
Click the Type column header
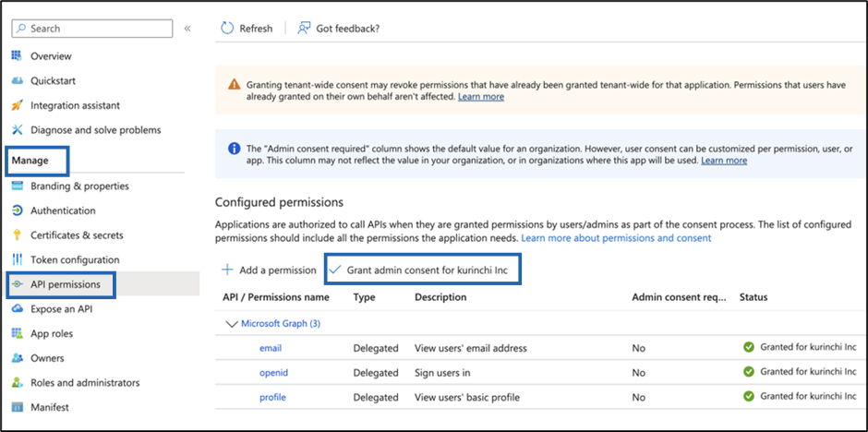(364, 297)
